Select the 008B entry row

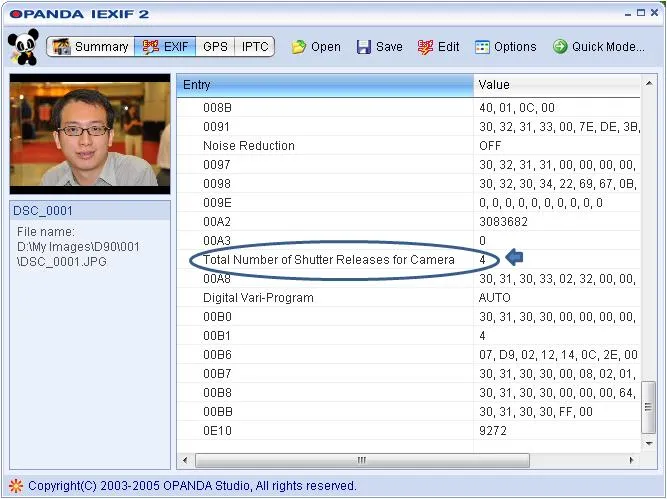coord(408,108)
